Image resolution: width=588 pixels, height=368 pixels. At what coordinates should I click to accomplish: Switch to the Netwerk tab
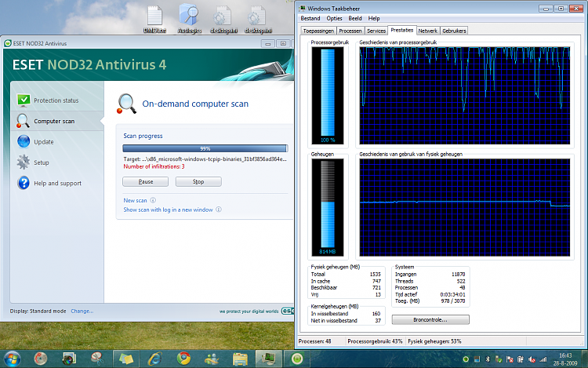click(428, 31)
